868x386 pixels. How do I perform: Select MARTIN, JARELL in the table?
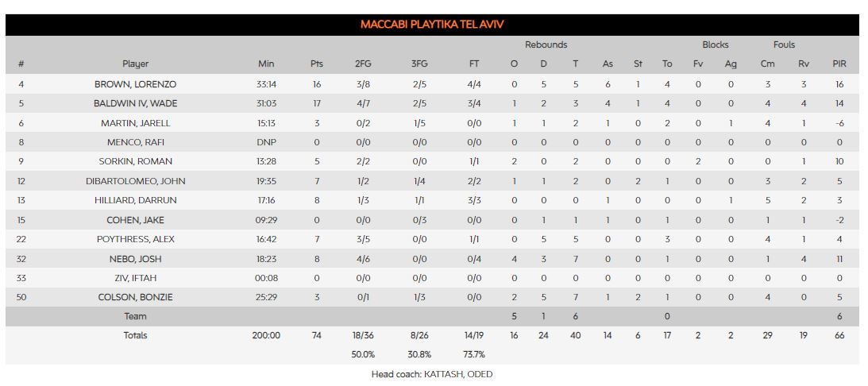pyautogui.click(x=135, y=123)
